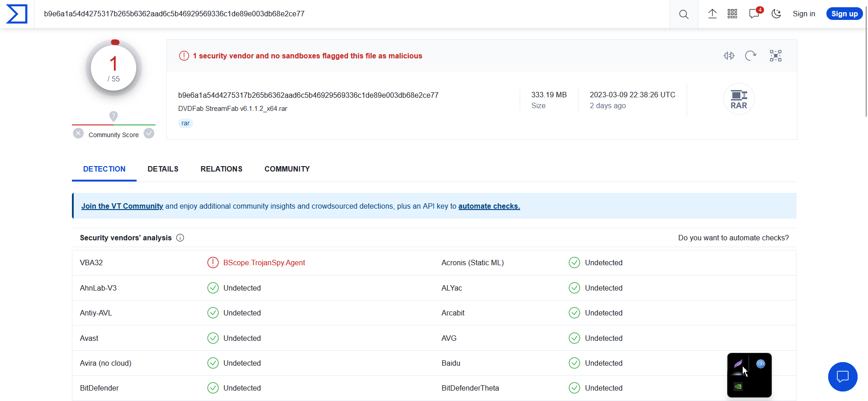
Task: Click the AVG undetected checkmark icon
Action: tap(574, 338)
